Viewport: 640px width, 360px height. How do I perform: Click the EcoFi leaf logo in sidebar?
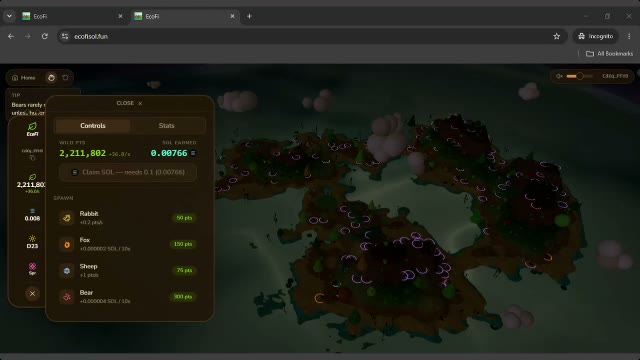tap(32, 129)
